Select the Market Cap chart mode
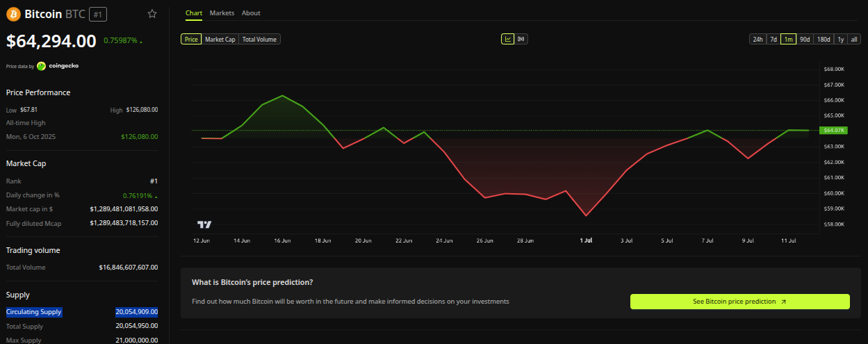Viewport: 868px width, 344px height. coord(220,39)
